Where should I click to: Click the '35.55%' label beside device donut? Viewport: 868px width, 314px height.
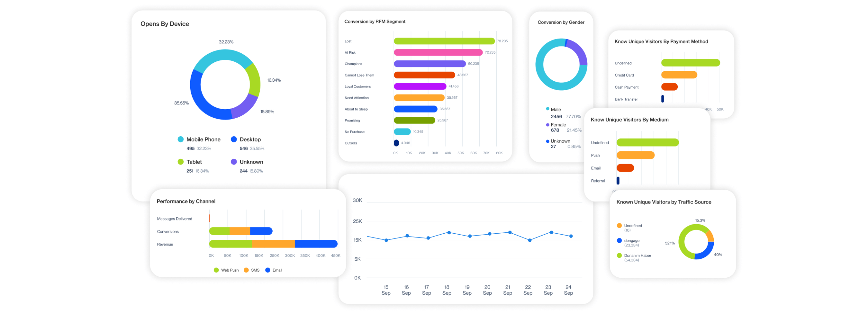point(181,103)
